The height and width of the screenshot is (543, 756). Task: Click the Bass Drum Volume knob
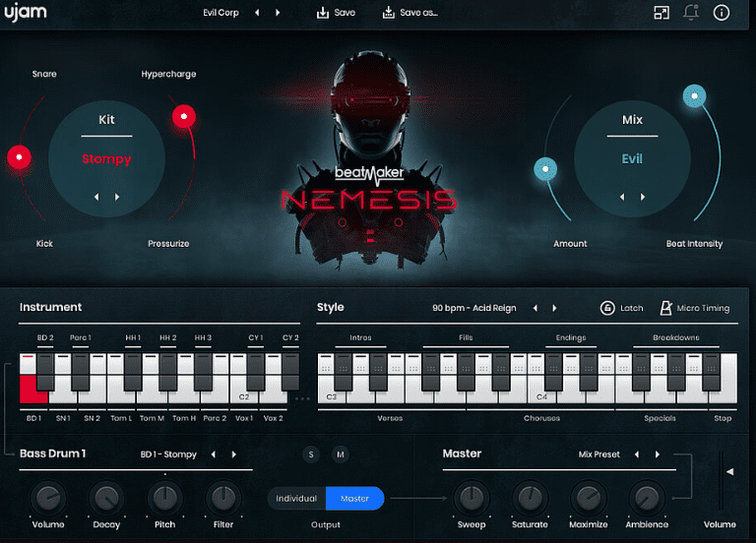click(48, 498)
